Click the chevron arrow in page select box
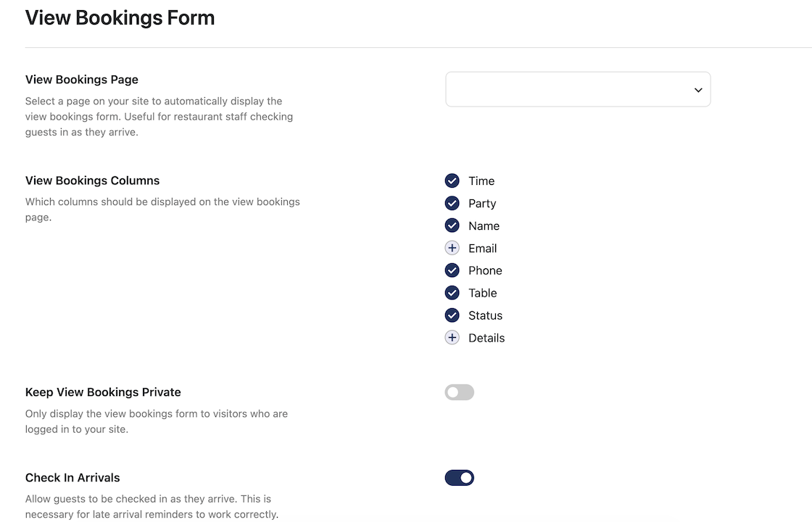The width and height of the screenshot is (812, 522). (x=698, y=90)
